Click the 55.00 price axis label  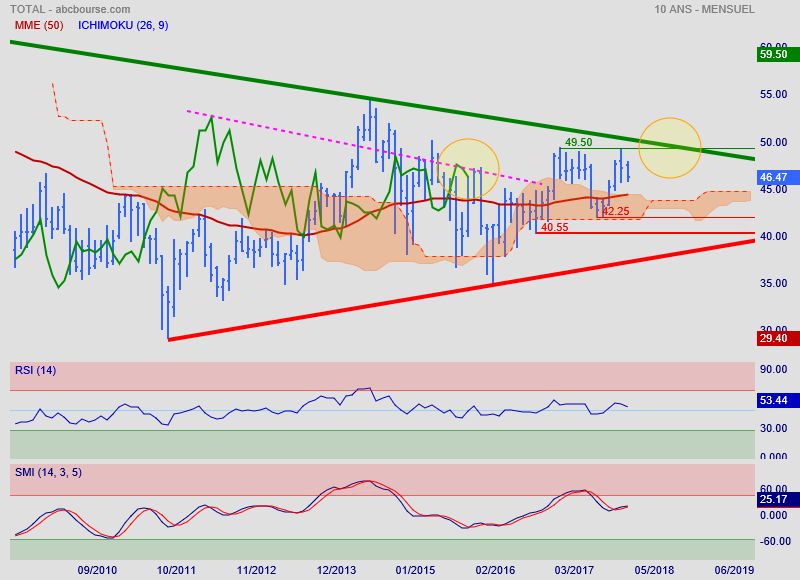point(773,94)
